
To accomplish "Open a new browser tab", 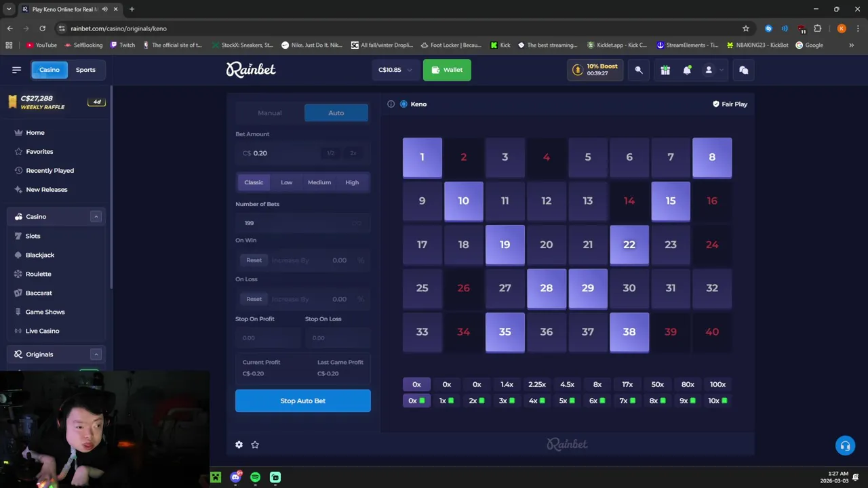I will coord(132,9).
